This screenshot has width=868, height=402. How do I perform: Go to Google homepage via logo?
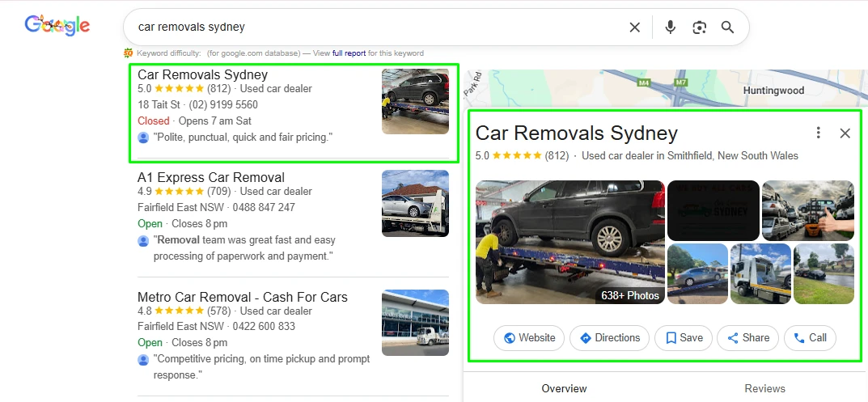57,26
